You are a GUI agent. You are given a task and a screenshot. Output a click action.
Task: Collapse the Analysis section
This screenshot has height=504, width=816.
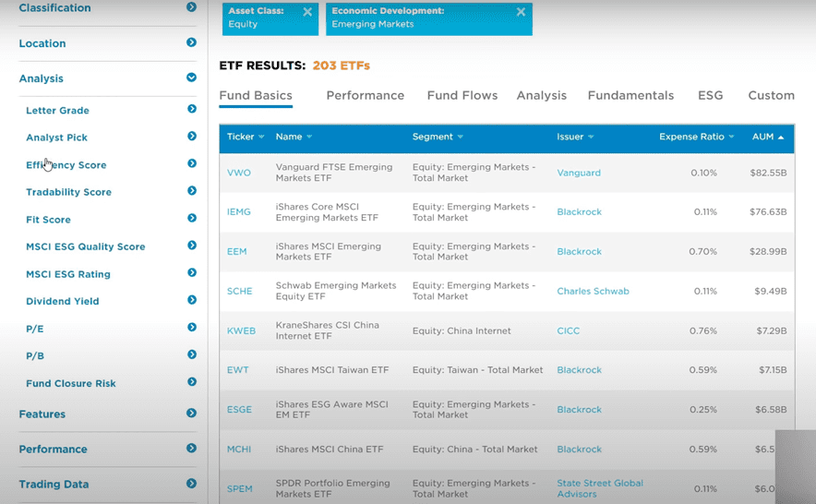191,78
